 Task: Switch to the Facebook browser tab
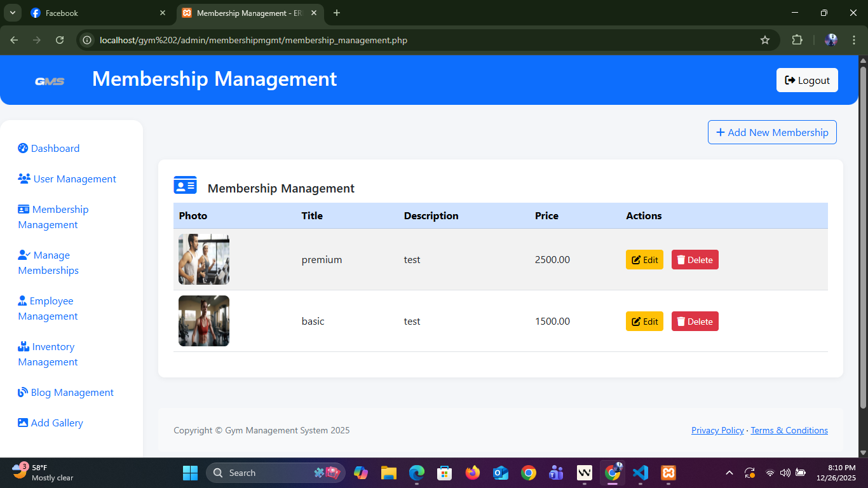click(x=98, y=13)
